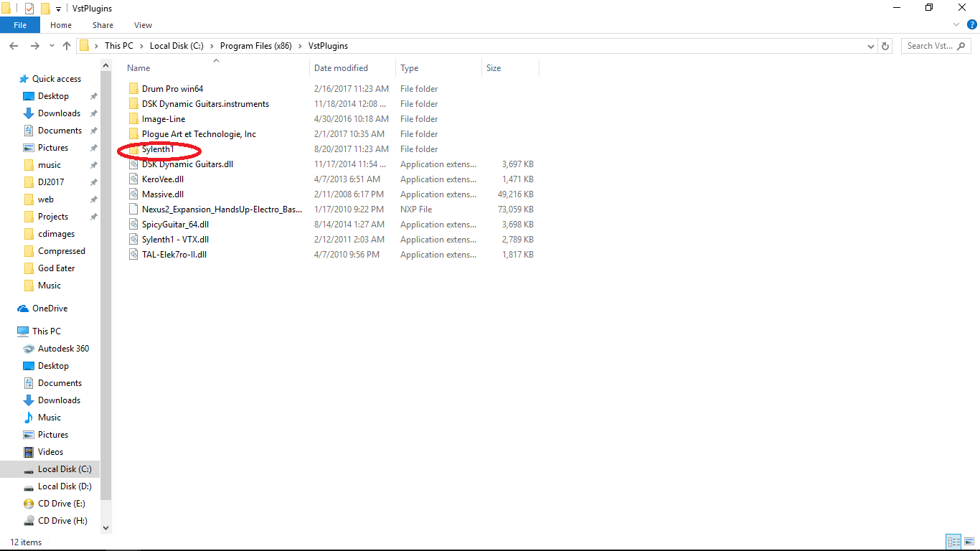This screenshot has height=551, width=980.
Task: Click navigation pane scrollbar down arrow
Action: pos(106,528)
